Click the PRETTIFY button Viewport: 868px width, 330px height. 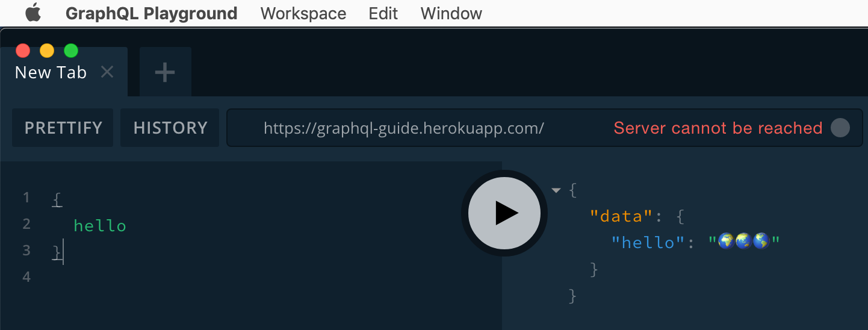63,128
